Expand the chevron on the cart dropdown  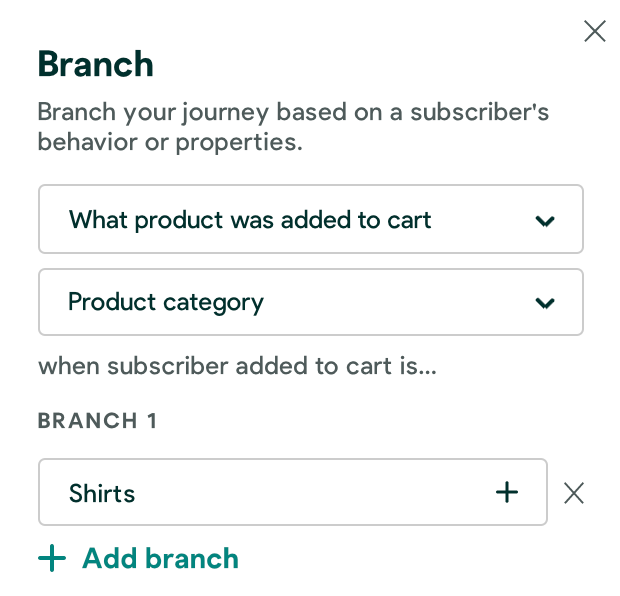point(545,221)
